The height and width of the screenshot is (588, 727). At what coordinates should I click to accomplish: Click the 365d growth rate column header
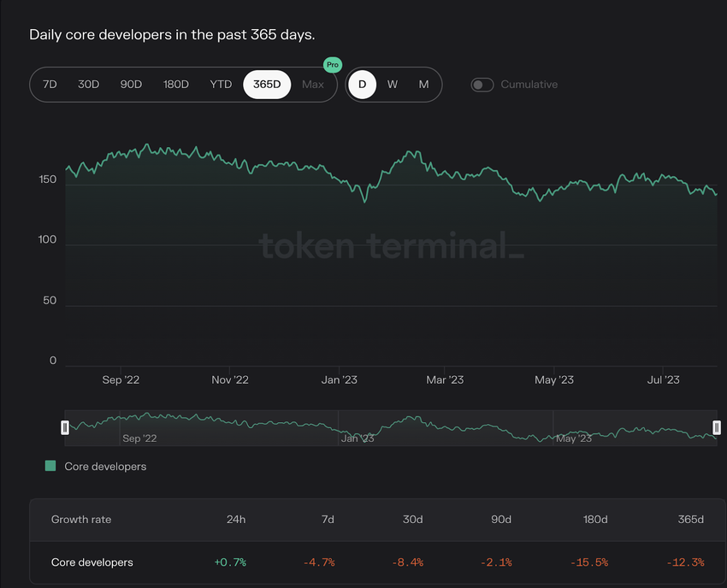coord(690,520)
